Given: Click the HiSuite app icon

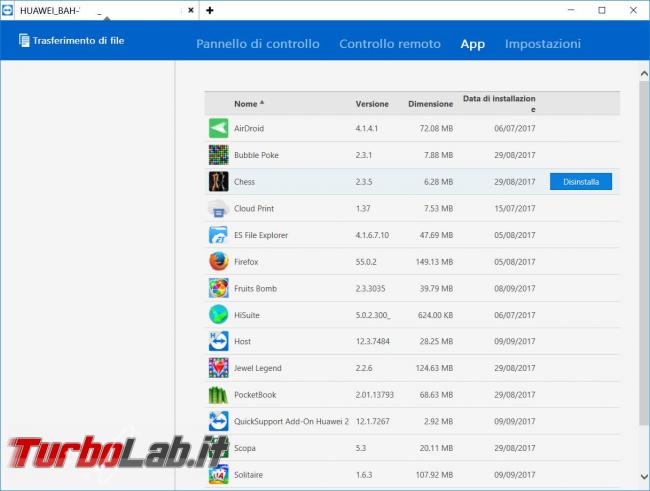Looking at the screenshot, I should pyautogui.click(x=218, y=315).
